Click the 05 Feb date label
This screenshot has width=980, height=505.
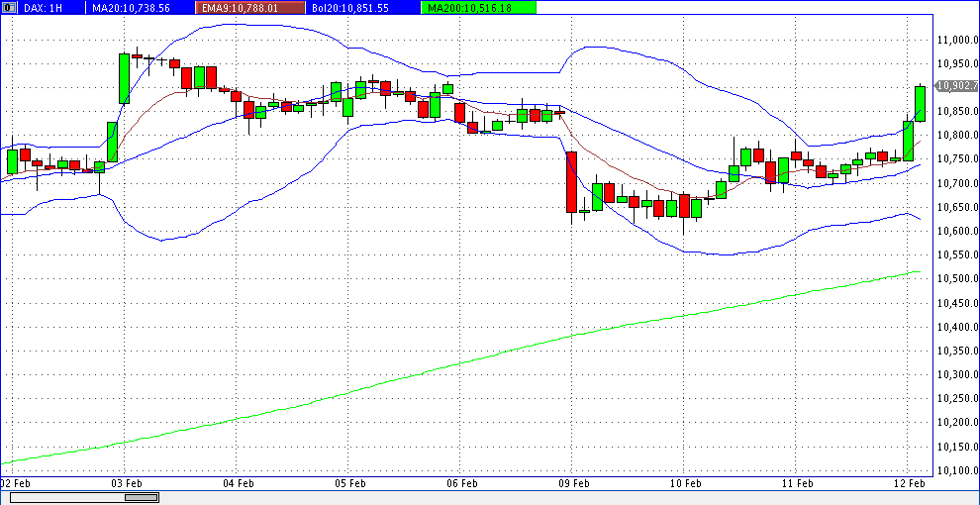pos(350,484)
